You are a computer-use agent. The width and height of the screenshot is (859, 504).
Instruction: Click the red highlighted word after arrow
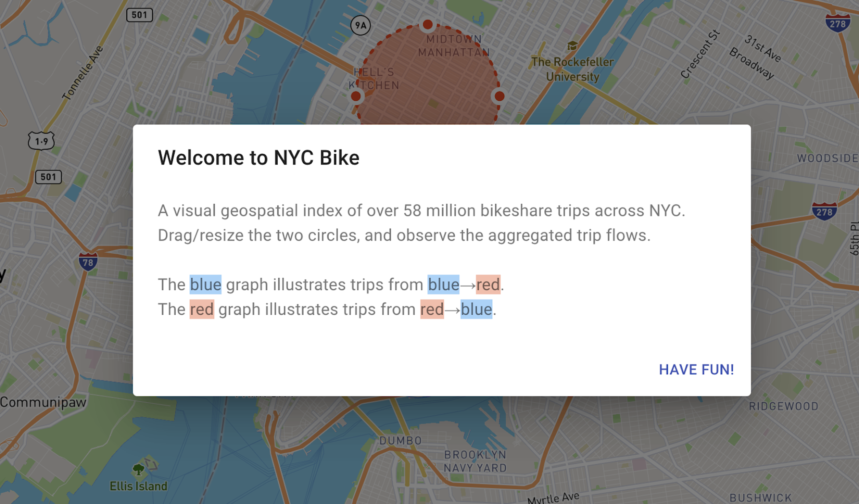[488, 284]
